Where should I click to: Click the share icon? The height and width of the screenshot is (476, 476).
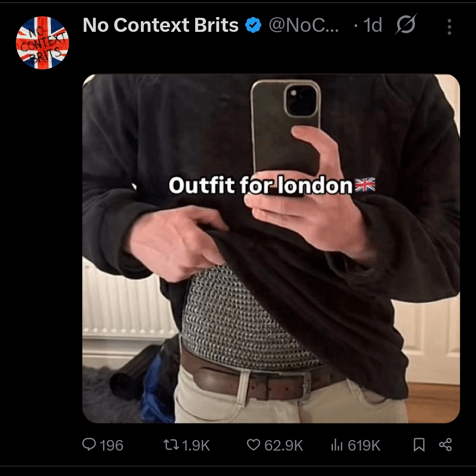(x=445, y=445)
